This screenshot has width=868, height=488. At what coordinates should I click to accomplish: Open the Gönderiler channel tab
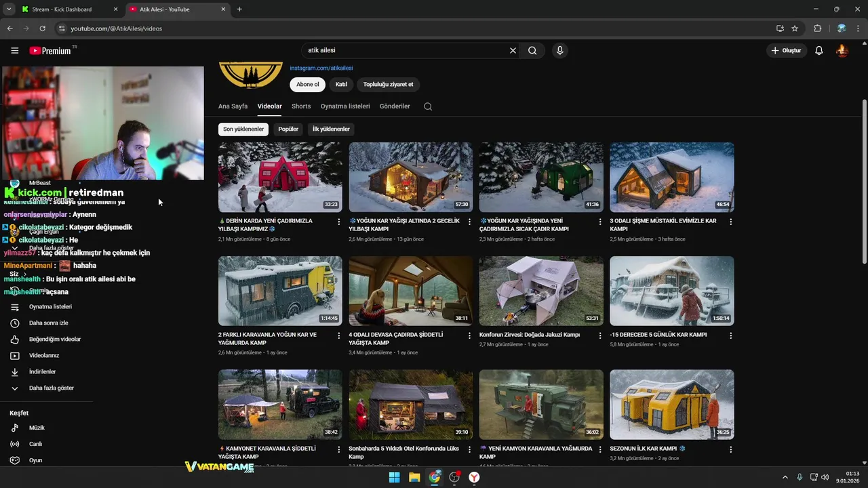point(395,106)
